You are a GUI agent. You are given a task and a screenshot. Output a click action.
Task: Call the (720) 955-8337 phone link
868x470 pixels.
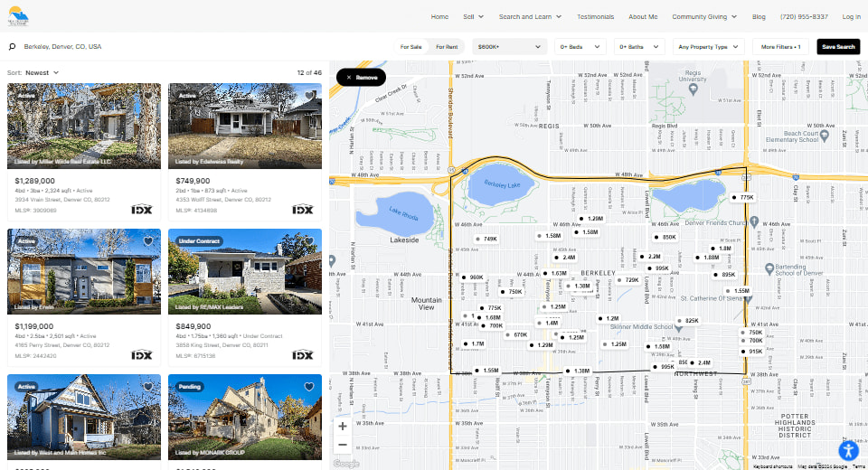coord(804,16)
